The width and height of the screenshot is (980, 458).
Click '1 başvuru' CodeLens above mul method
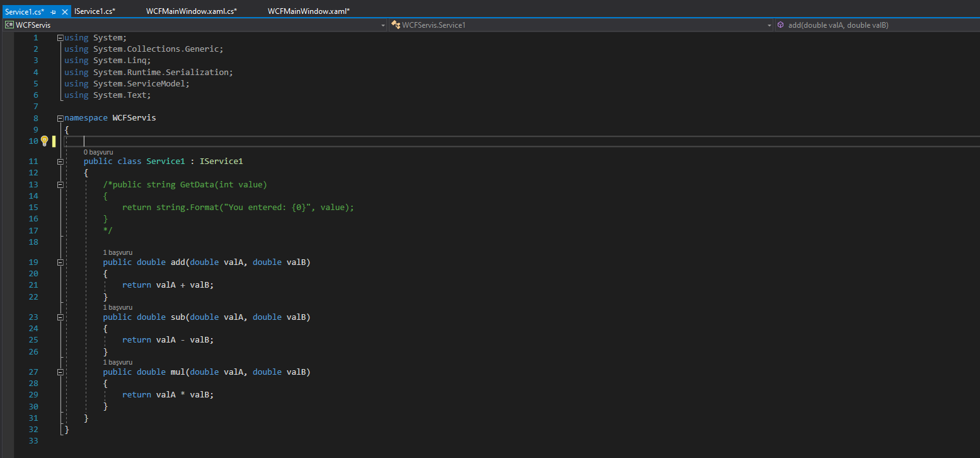(x=118, y=362)
